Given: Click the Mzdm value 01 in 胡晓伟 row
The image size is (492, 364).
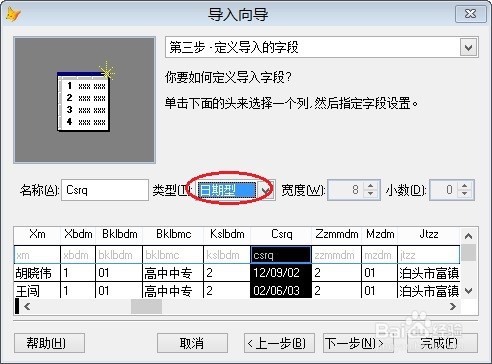Looking at the screenshot, I should click(380, 273).
